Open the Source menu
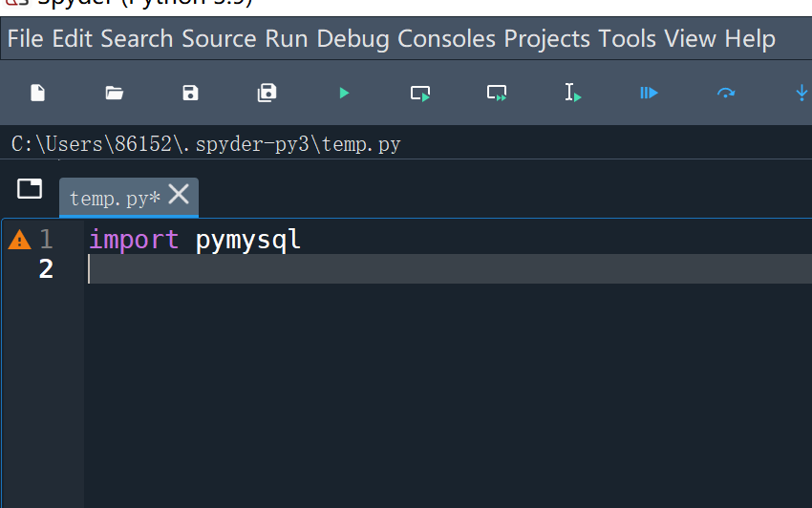 point(219,39)
